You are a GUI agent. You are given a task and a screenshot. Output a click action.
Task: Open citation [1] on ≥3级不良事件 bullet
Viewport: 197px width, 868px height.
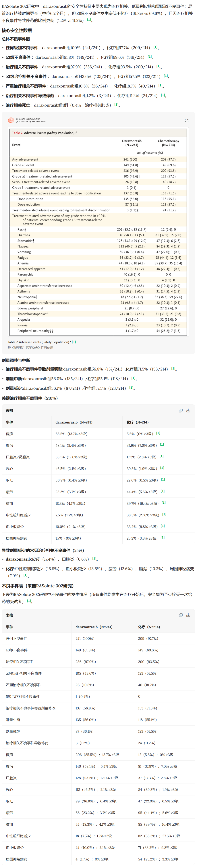point(150,57)
